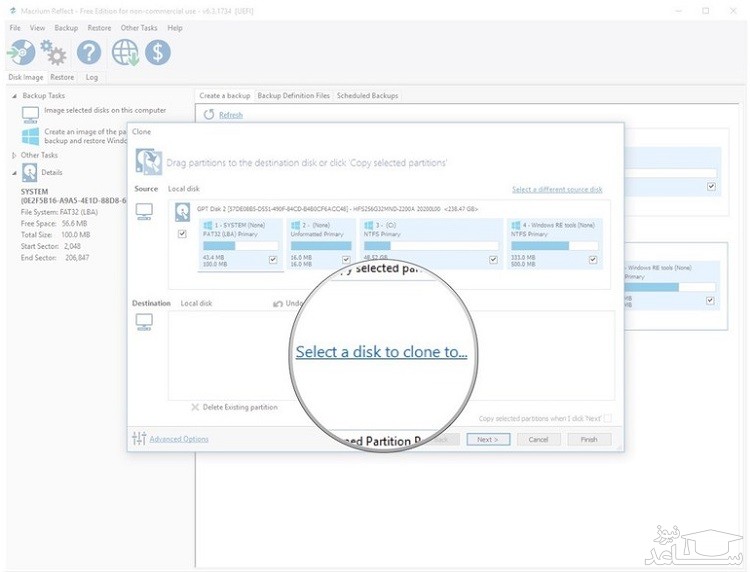Expand the Other Tasks section

click(14, 155)
